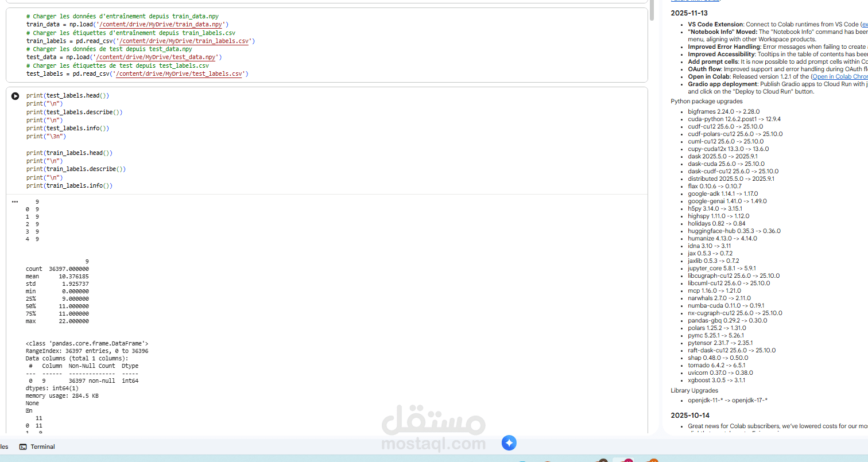Select the max 22.000000 output row
The width and height of the screenshot is (868, 462).
57,321
